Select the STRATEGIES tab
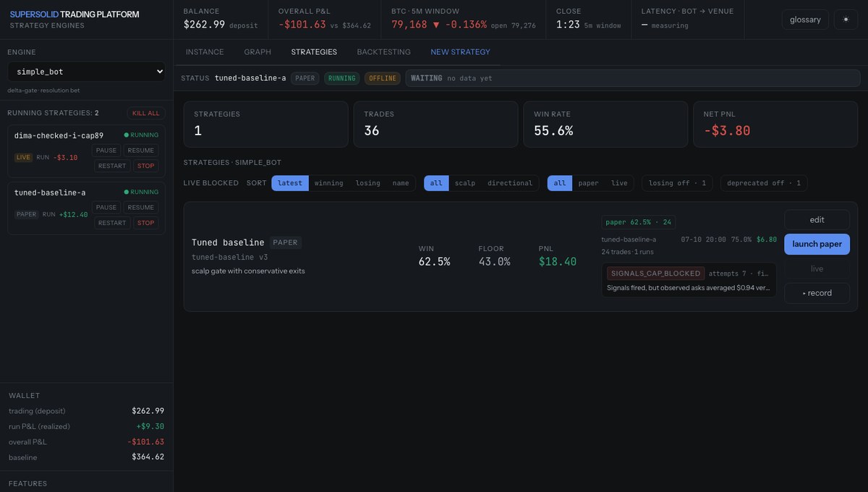868x492 pixels. (x=314, y=52)
